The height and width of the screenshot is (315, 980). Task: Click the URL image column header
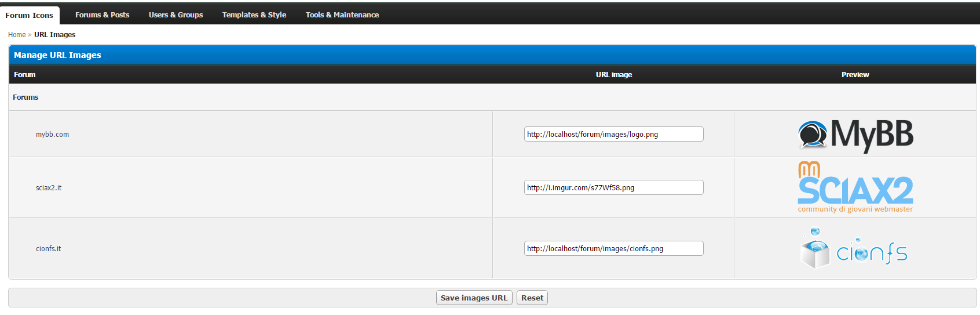613,75
